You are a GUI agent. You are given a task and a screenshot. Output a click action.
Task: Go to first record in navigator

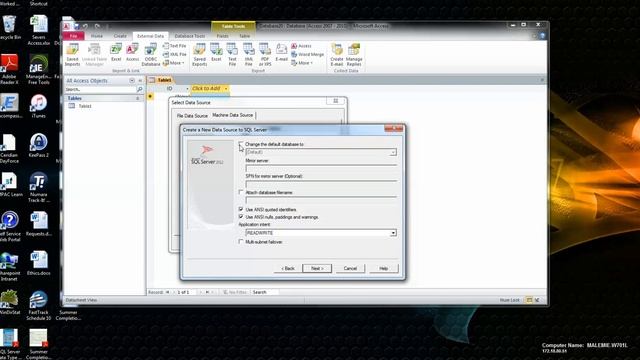[x=167, y=292]
